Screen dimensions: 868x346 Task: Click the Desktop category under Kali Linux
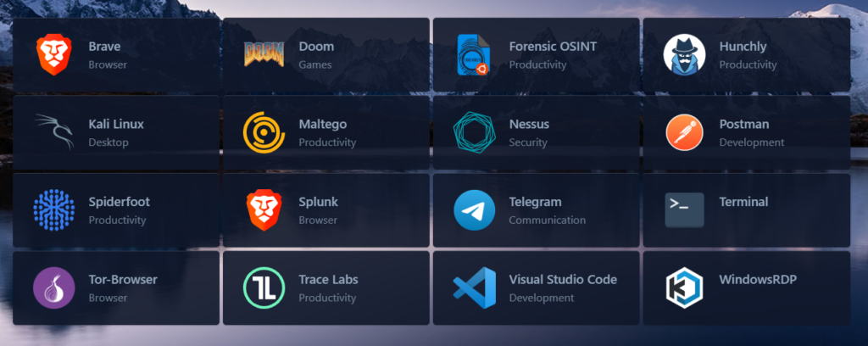coord(108,142)
